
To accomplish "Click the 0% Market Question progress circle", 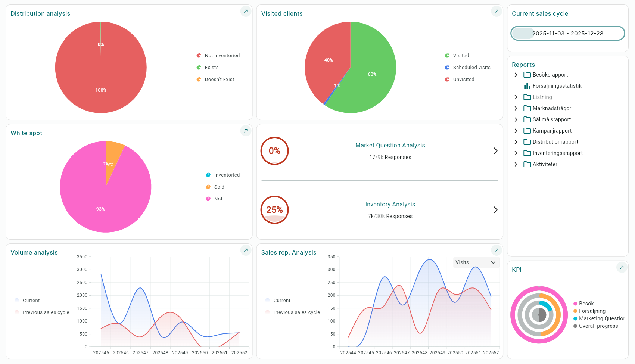I will coord(274,151).
